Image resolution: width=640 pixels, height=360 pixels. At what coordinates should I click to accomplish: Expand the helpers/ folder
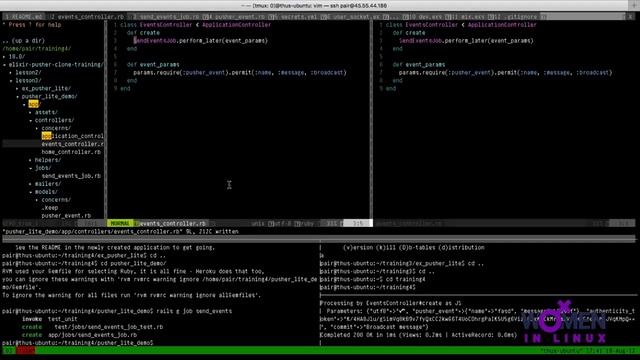coord(45,160)
